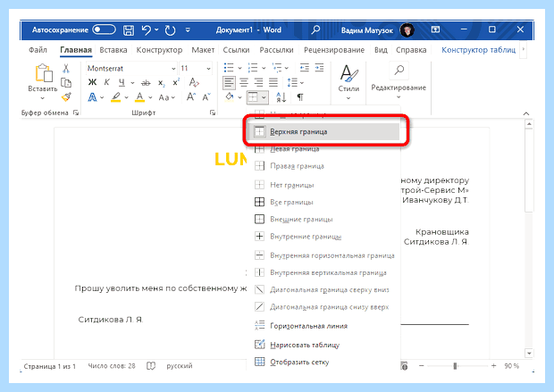
Task: Toggle bold Ж formatting
Action: 92,82
